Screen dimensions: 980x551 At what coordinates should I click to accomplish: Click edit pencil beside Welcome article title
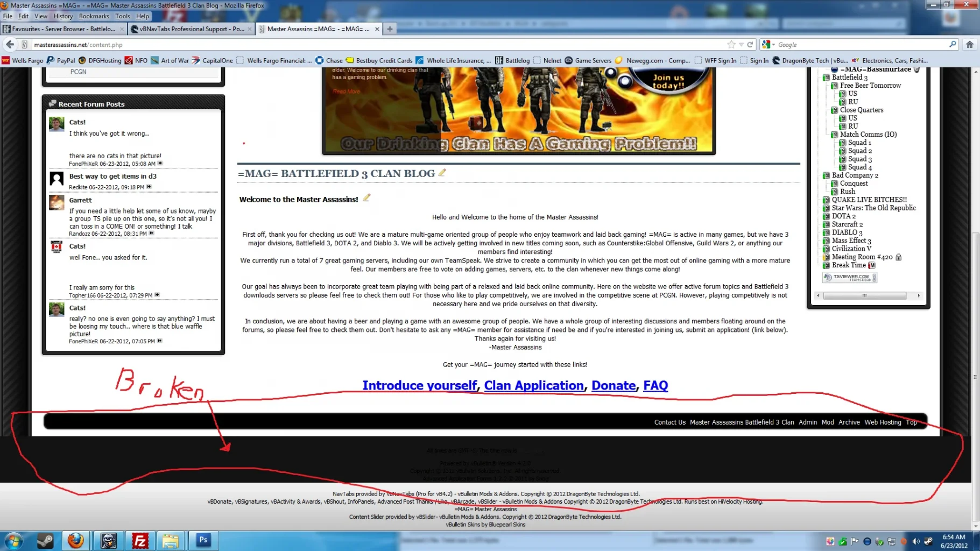coord(366,197)
